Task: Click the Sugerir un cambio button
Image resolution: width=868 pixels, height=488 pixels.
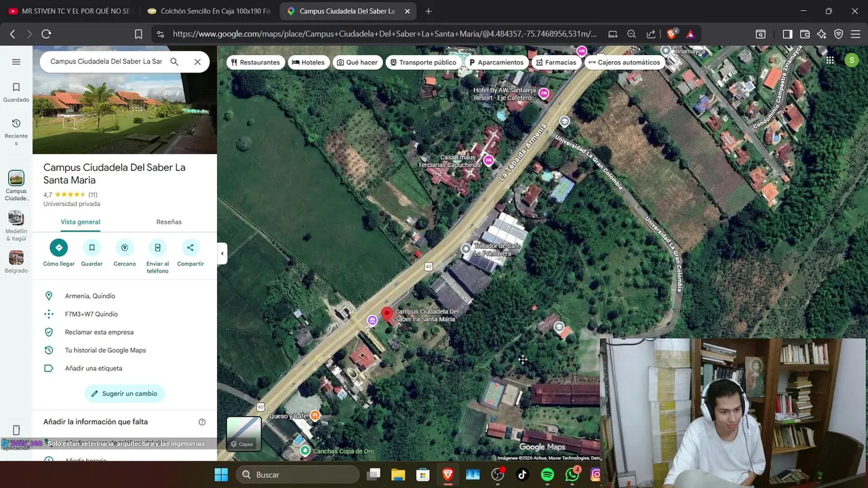Action: click(125, 394)
